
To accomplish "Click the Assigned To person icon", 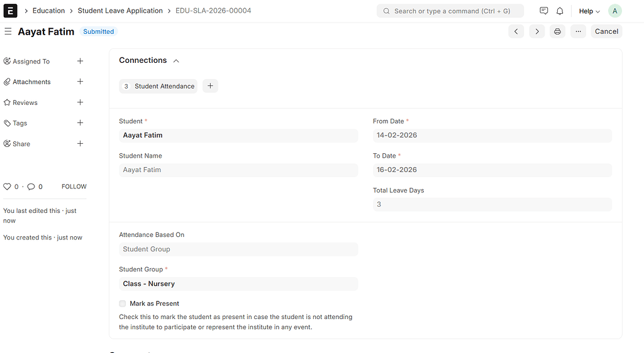I will (7, 61).
